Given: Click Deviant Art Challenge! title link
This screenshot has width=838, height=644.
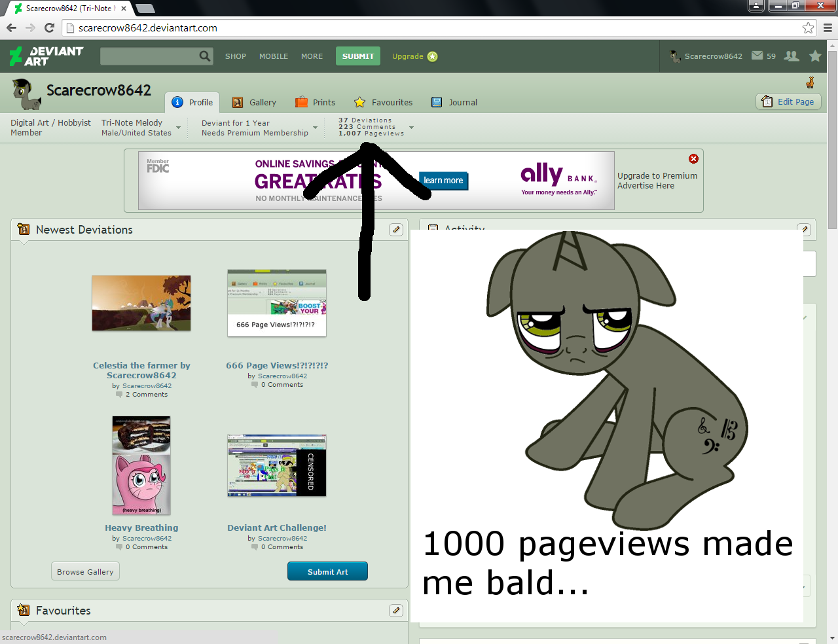Looking at the screenshot, I should point(277,528).
